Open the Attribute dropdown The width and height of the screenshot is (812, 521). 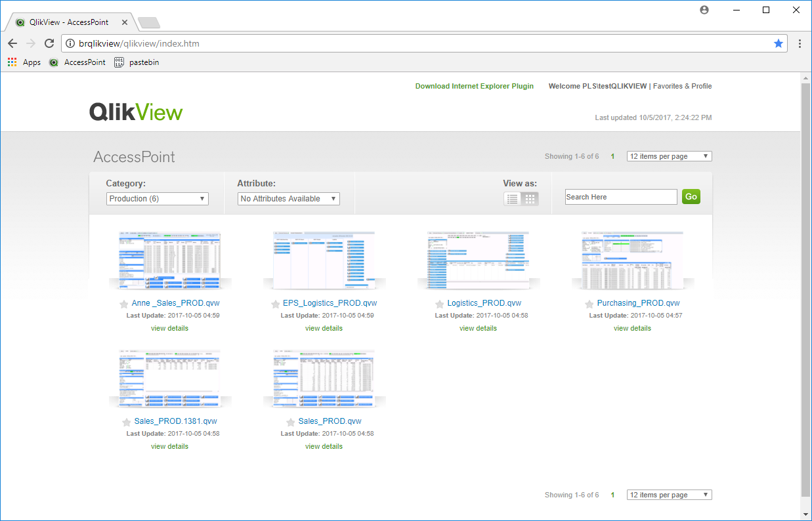point(289,199)
